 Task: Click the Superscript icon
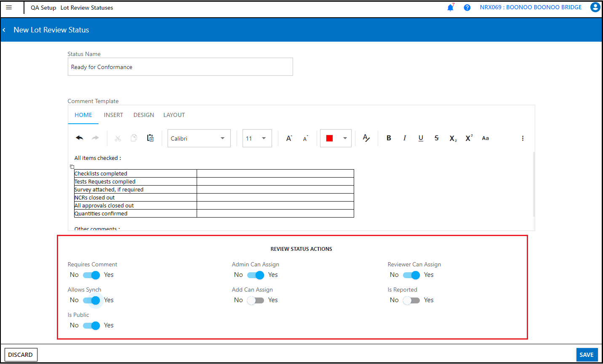468,138
